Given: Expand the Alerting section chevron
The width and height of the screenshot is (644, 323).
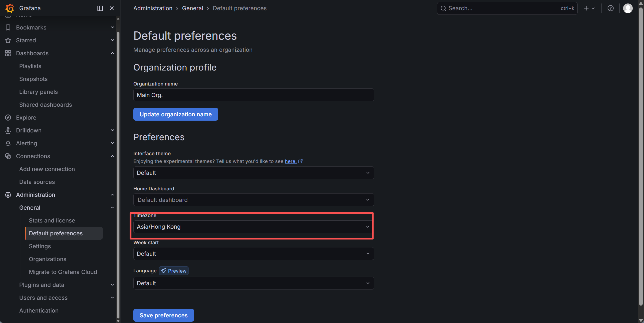Looking at the screenshot, I should click(x=112, y=143).
